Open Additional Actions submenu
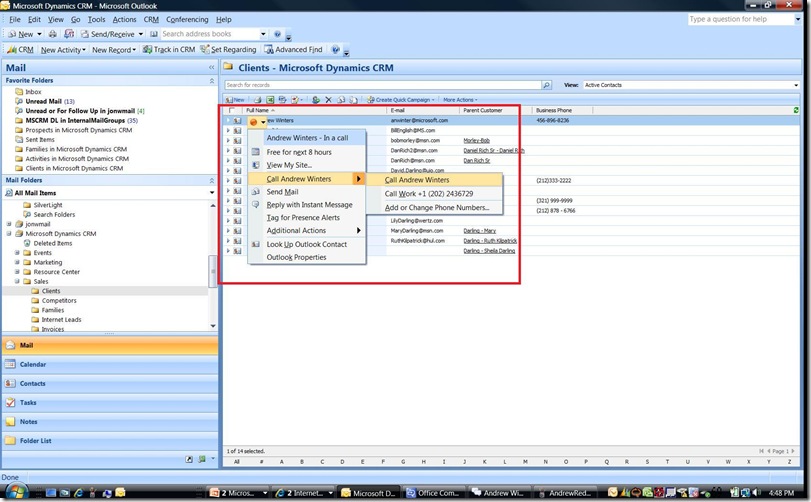Screen dimensions: 811x502 [307, 231]
